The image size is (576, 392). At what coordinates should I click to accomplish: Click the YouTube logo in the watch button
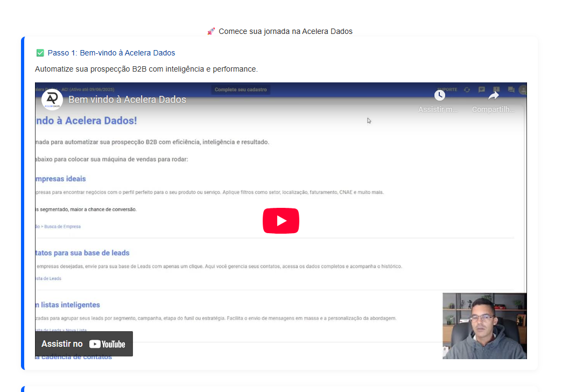click(107, 344)
